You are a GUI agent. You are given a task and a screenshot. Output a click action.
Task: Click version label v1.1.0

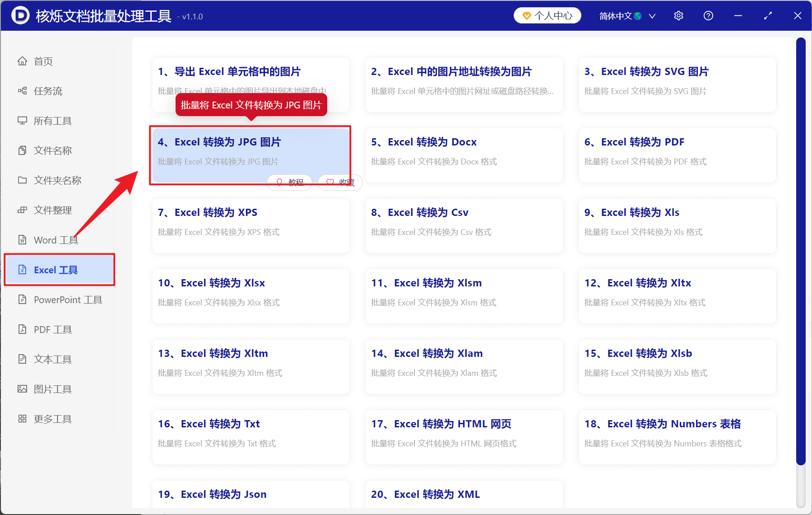coord(192,17)
